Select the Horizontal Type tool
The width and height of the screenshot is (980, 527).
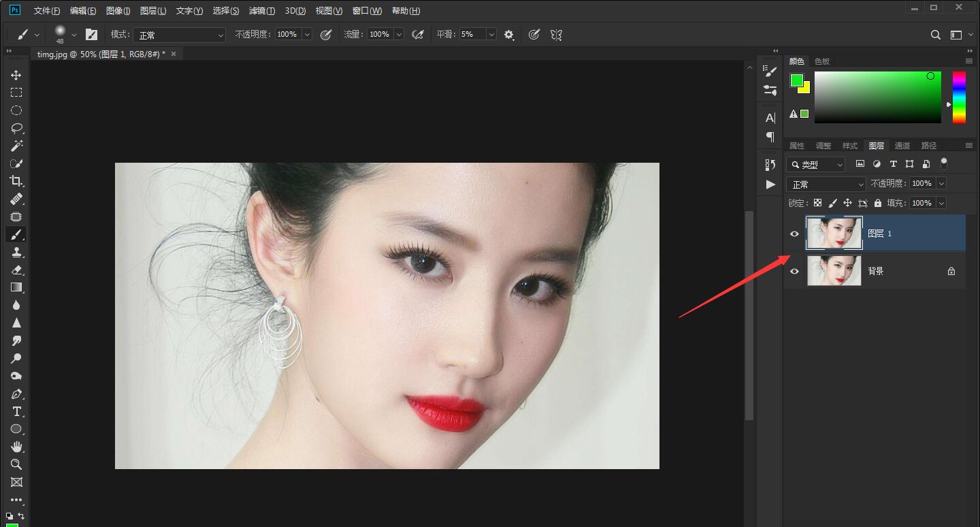(17, 411)
